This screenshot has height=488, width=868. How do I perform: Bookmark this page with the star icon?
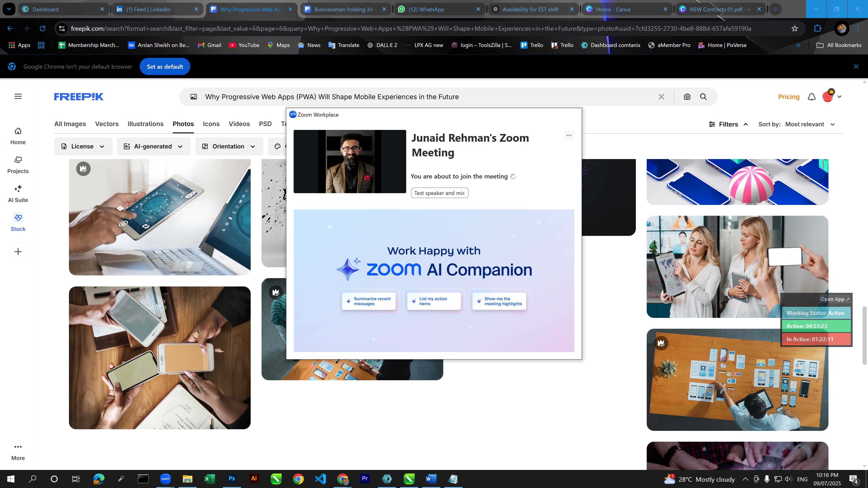795,29
